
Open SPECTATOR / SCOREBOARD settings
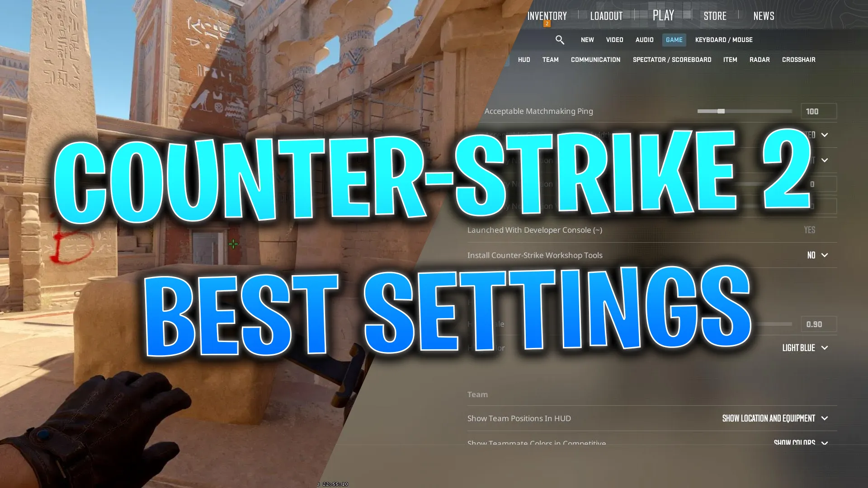(672, 59)
